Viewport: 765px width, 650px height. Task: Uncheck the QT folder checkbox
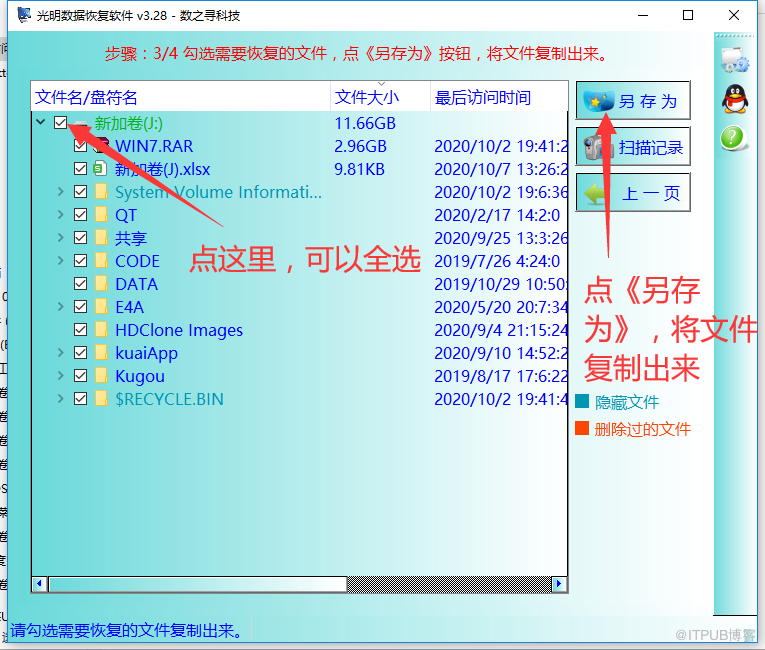tap(81, 215)
